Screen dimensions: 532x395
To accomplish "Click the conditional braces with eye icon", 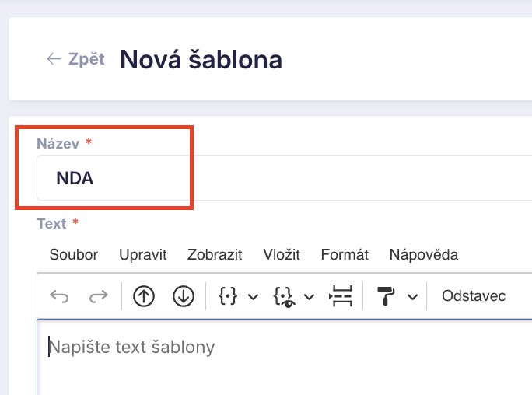I will 284,297.
